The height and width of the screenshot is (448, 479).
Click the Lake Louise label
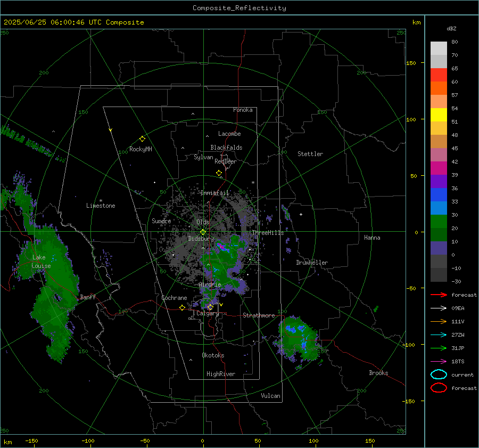pyautogui.click(x=41, y=262)
